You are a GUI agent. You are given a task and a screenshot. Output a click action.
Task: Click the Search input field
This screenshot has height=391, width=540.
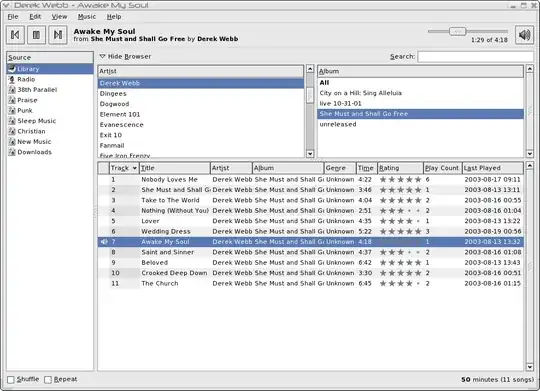pos(475,56)
